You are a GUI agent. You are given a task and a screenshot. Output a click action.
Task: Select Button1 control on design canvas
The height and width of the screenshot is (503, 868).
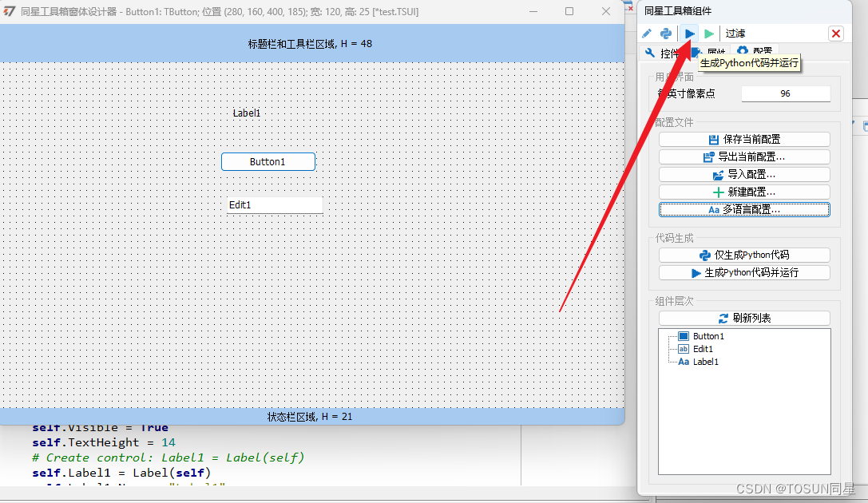[x=268, y=161]
